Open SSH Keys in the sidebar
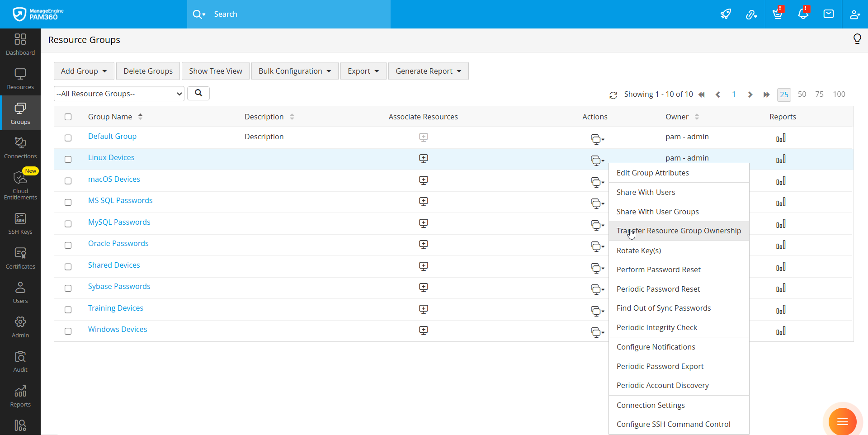This screenshot has width=868, height=435. (20, 224)
